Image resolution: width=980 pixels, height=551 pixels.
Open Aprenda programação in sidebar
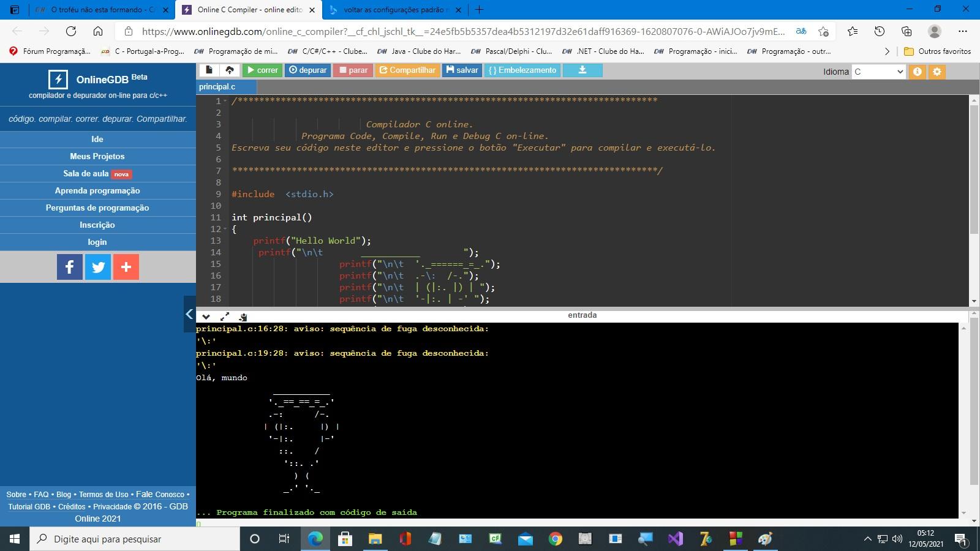(97, 190)
